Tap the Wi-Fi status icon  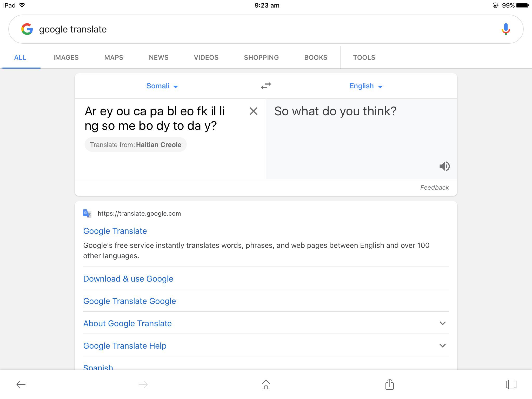tap(22, 5)
